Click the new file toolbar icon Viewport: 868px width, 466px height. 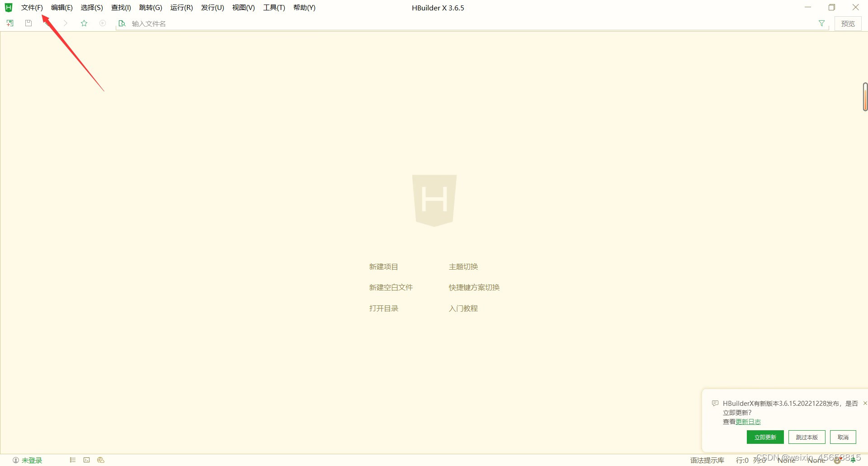tap(10, 23)
